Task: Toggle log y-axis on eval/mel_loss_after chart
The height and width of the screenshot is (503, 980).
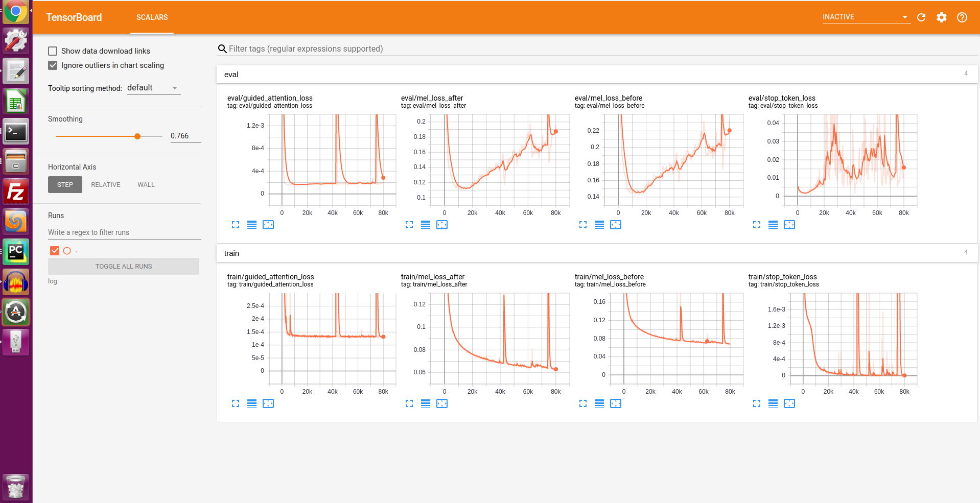Action: click(x=426, y=225)
